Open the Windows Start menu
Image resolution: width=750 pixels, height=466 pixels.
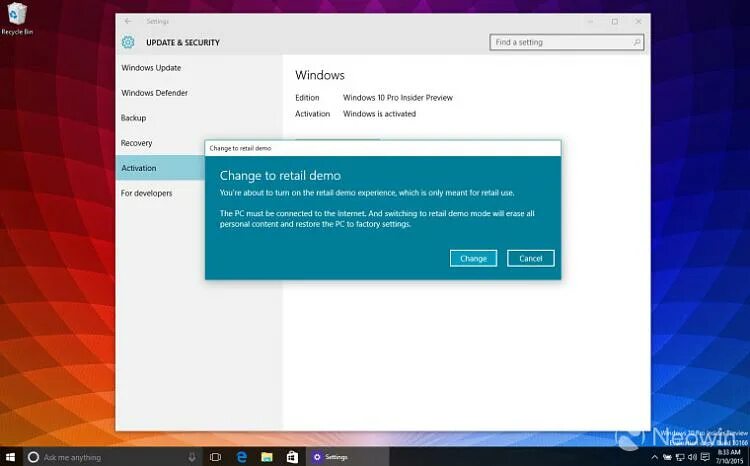[10, 457]
